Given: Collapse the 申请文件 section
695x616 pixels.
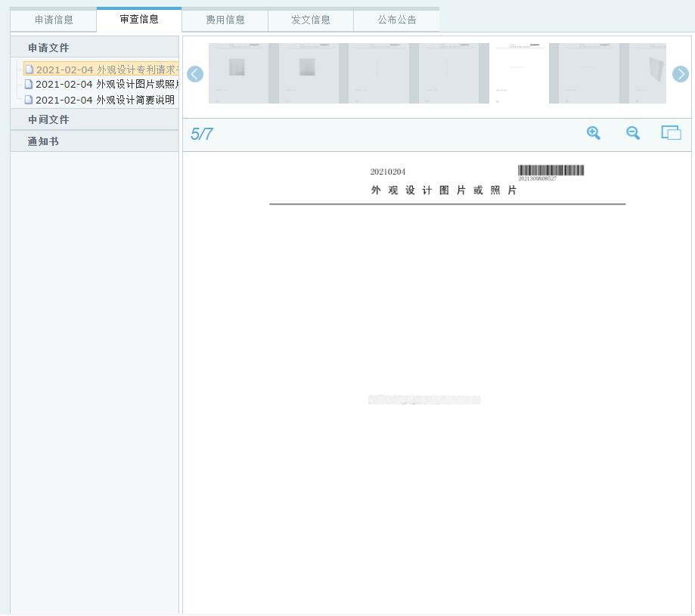Looking at the screenshot, I should (x=48, y=48).
